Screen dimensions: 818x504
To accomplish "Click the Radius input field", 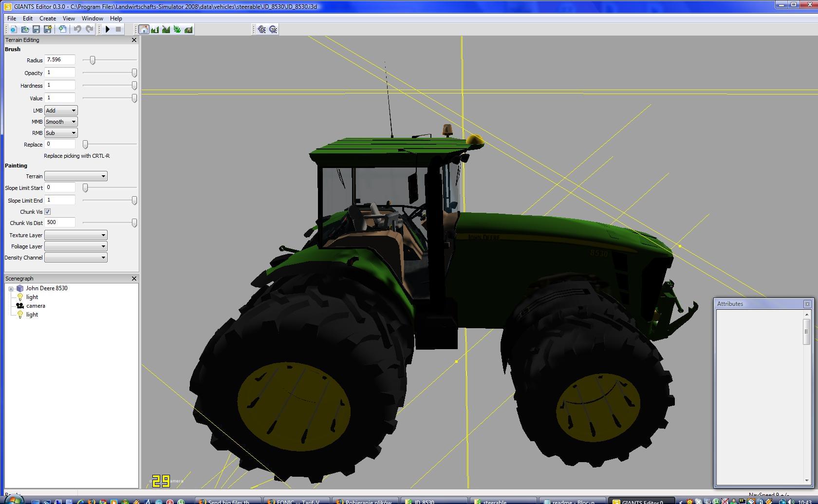I will (60, 60).
